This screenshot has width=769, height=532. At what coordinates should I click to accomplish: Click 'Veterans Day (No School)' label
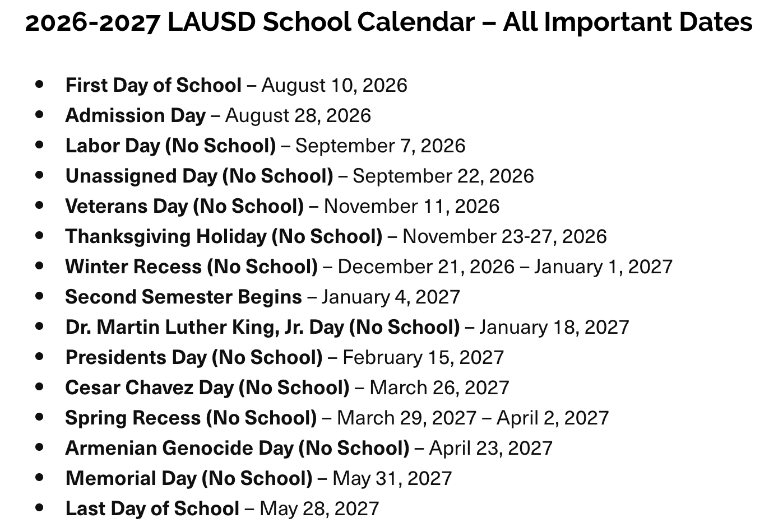[184, 206]
